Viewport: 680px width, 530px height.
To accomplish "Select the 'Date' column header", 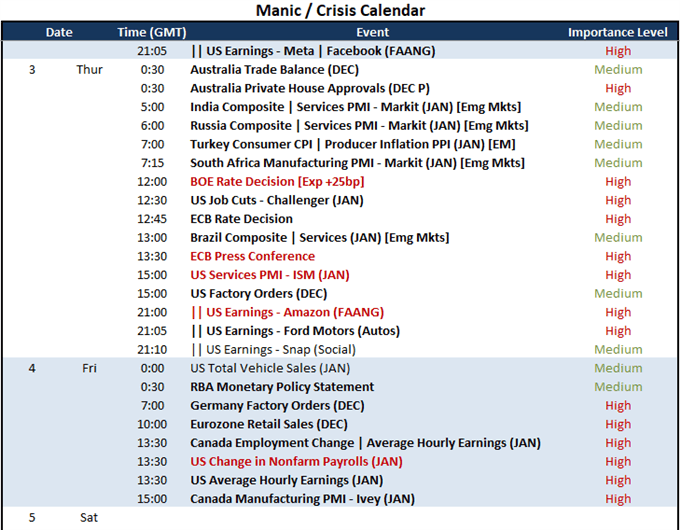I will (x=59, y=32).
